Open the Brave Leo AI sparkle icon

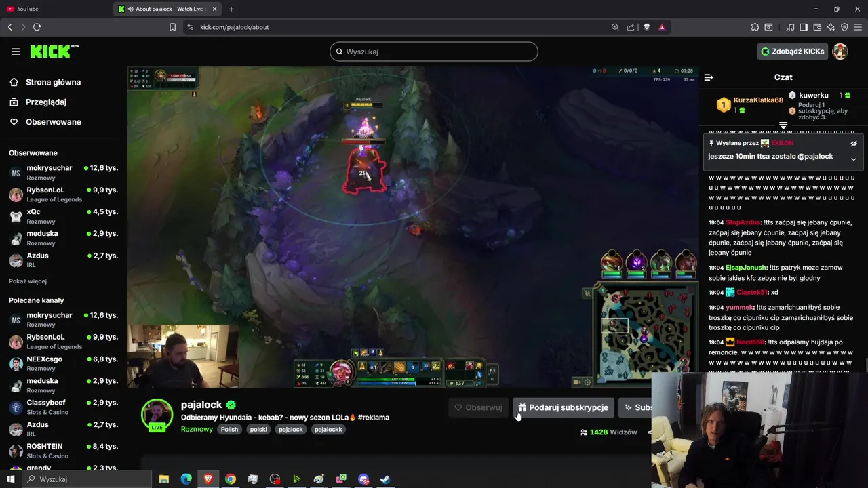(x=831, y=27)
